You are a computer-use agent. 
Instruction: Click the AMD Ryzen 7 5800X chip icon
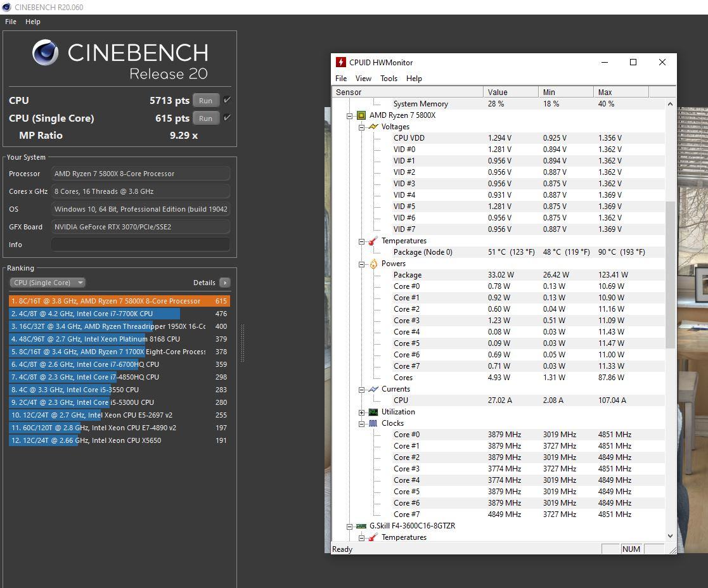tap(361, 115)
